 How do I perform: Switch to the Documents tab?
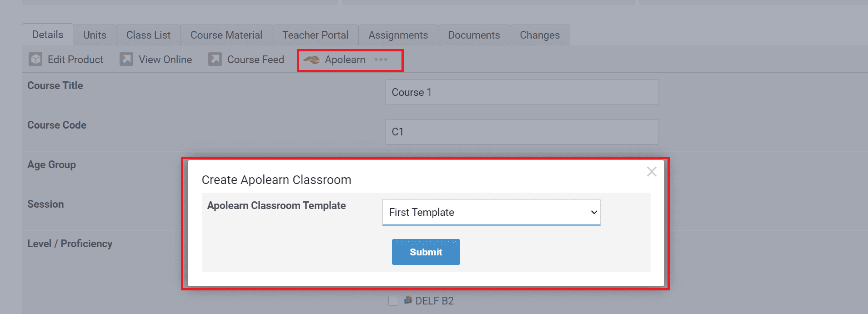474,35
